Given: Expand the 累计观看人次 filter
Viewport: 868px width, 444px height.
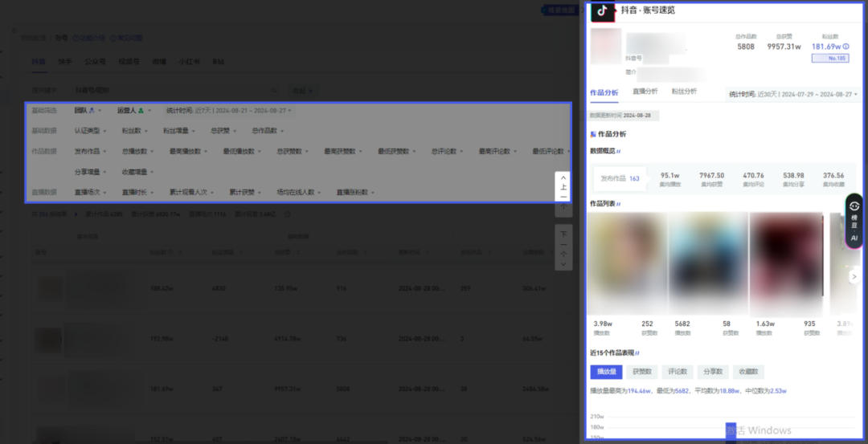Looking at the screenshot, I should (x=191, y=193).
